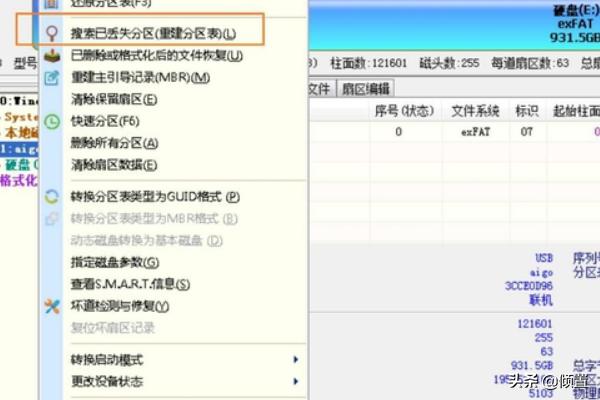
Task: Click the 柱面数:121601 disk info text
Action: coord(368,63)
